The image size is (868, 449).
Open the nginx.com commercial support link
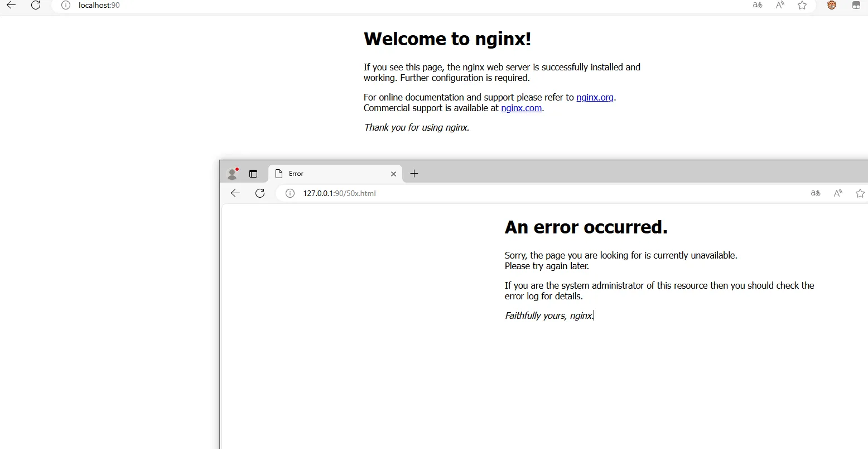521,108
